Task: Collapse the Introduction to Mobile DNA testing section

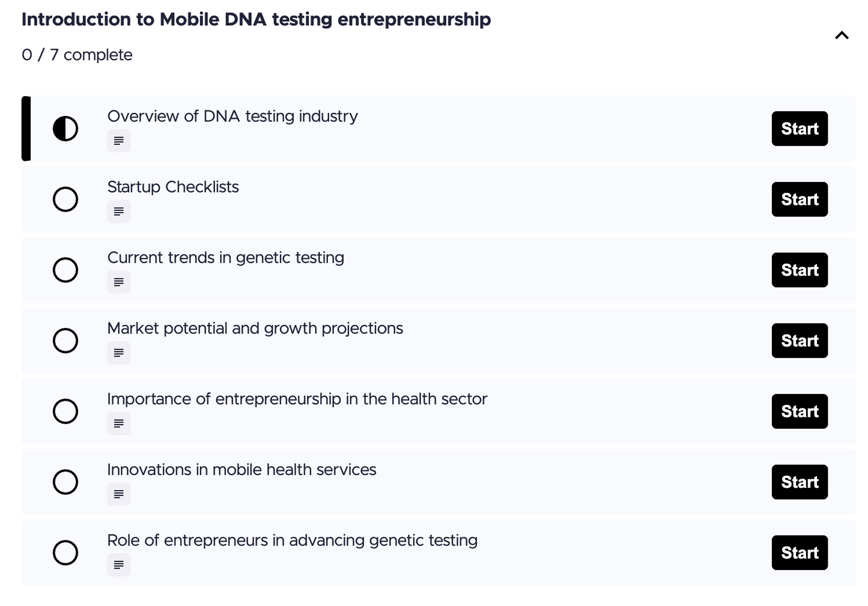Action: coord(842,35)
